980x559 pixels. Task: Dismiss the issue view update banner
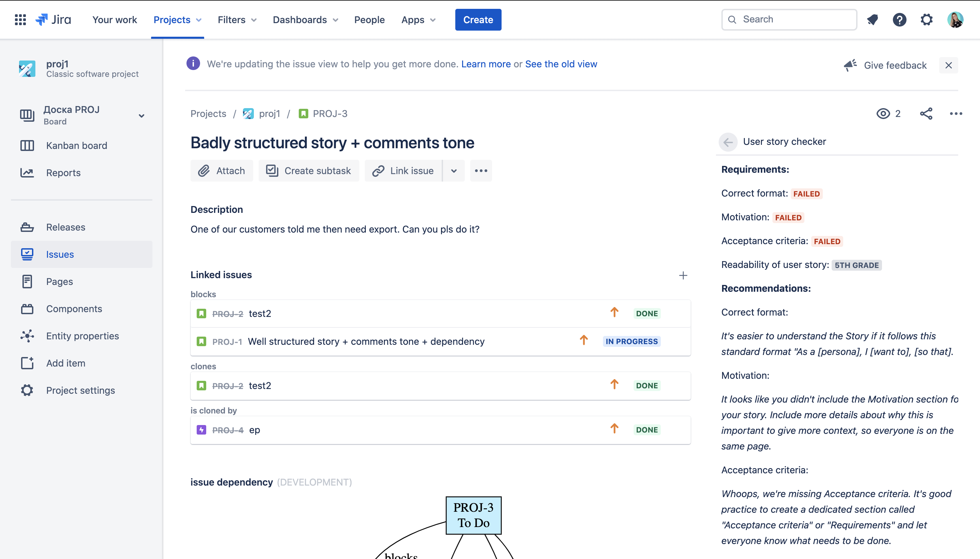pos(948,65)
